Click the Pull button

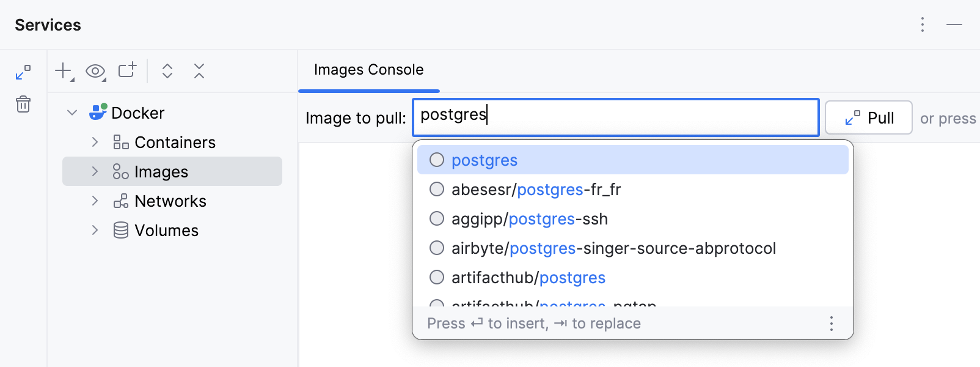tap(868, 117)
